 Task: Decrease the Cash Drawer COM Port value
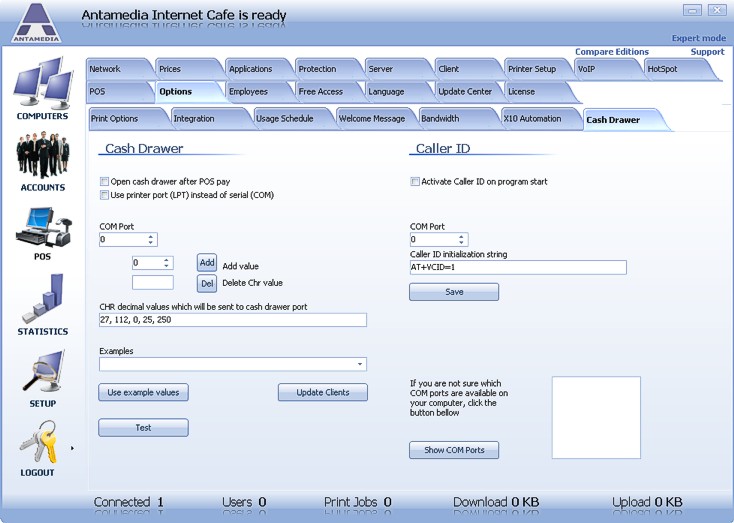click(x=151, y=243)
